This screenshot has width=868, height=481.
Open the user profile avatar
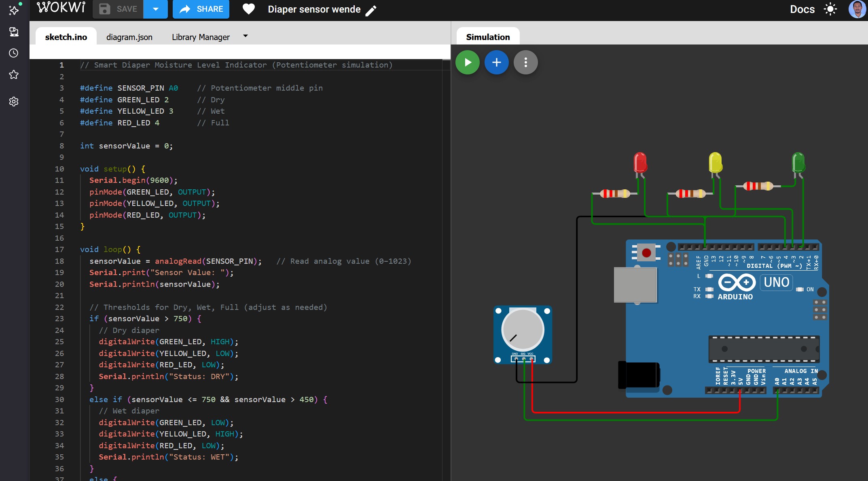pyautogui.click(x=857, y=9)
